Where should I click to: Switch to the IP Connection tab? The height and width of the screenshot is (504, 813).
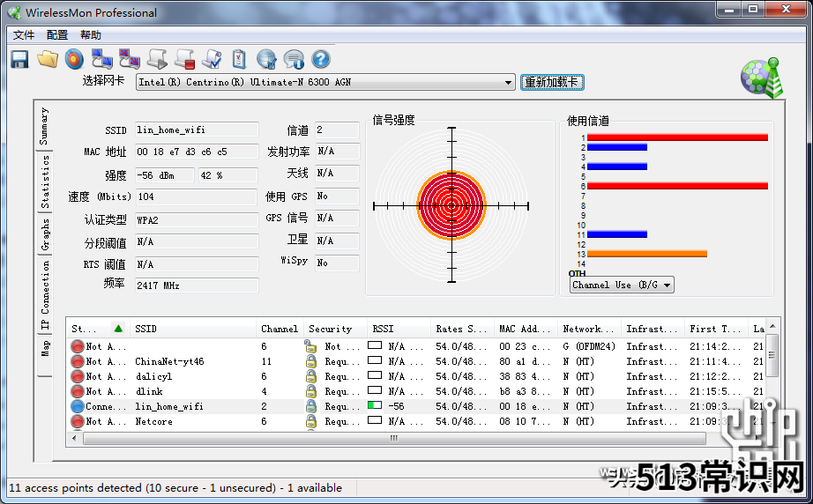click(45, 294)
